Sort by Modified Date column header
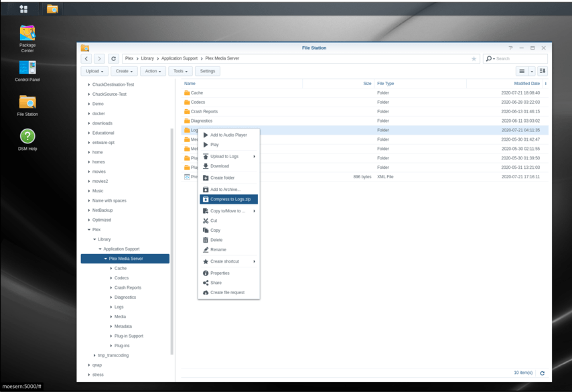 point(505,84)
